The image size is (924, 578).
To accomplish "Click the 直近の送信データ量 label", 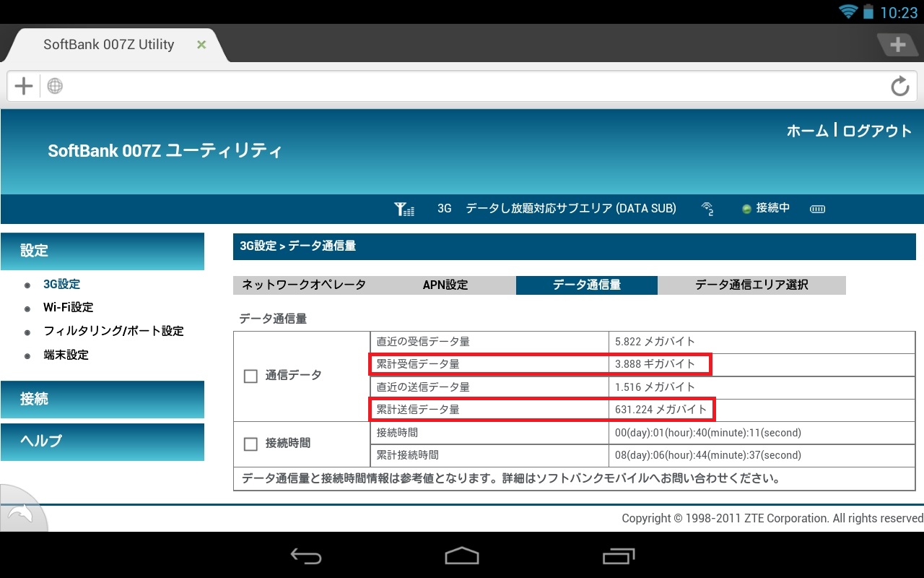I will [423, 387].
